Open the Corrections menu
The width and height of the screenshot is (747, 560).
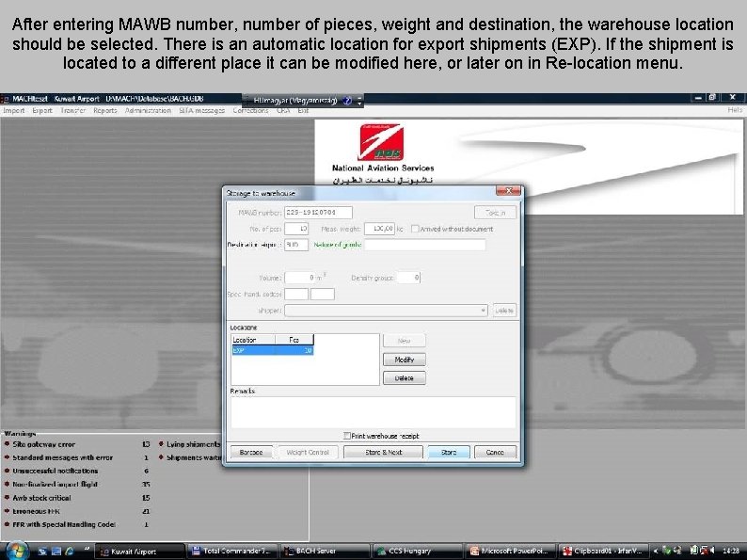click(x=250, y=110)
